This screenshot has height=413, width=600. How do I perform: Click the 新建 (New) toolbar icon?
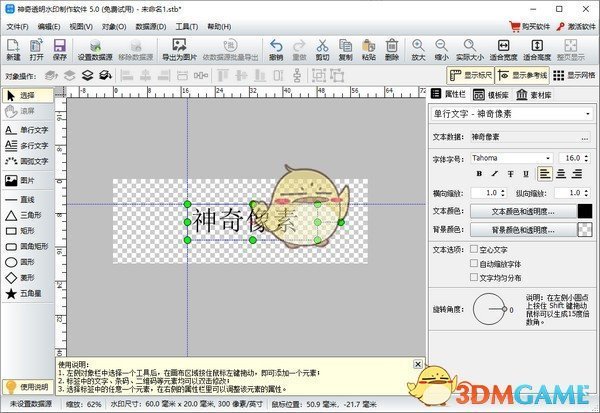click(13, 50)
